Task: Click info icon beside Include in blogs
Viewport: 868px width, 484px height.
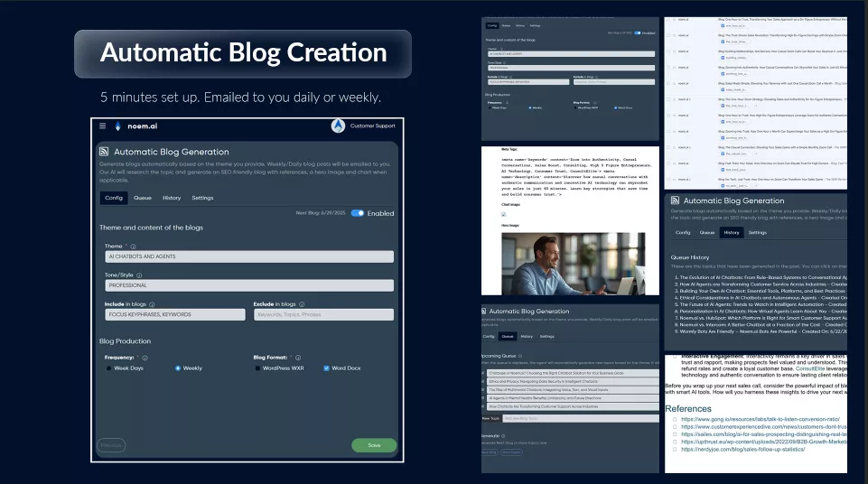Action: (151, 304)
